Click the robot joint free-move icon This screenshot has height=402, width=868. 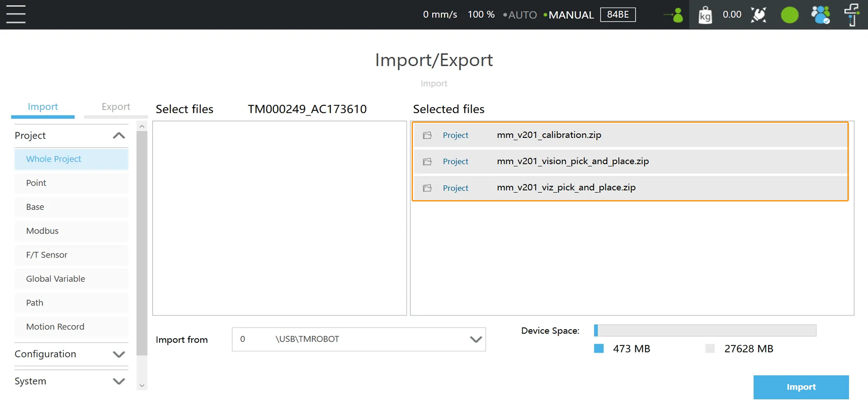759,15
